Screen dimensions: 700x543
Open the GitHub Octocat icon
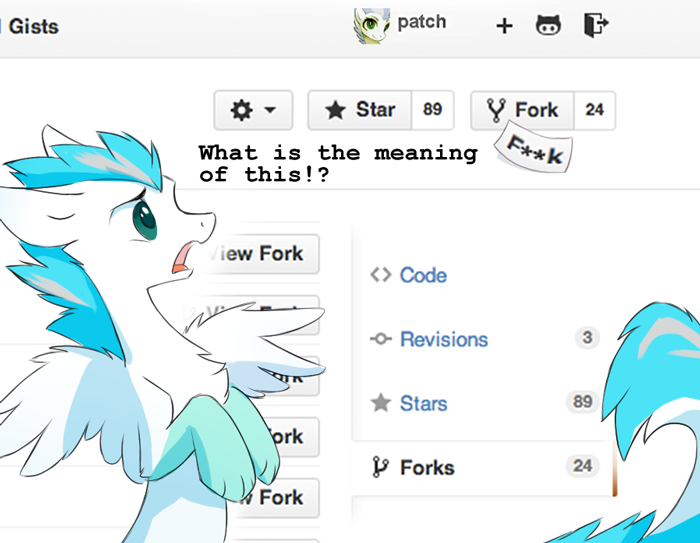[548, 25]
